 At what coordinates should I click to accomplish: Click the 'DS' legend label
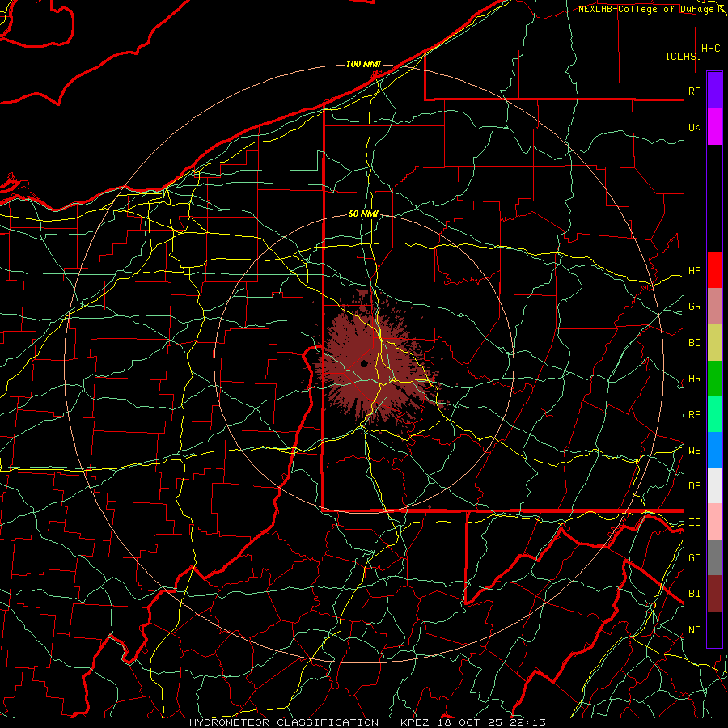click(694, 486)
